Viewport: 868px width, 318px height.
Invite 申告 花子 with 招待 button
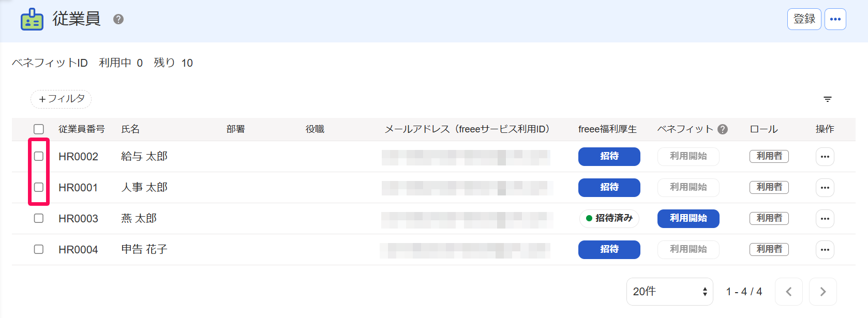[x=609, y=249]
